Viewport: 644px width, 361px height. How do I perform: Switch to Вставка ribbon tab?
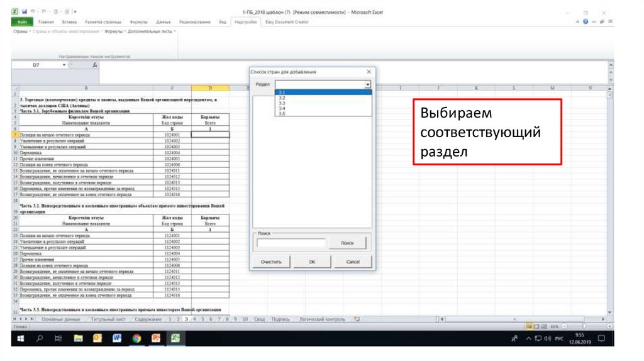[69, 22]
